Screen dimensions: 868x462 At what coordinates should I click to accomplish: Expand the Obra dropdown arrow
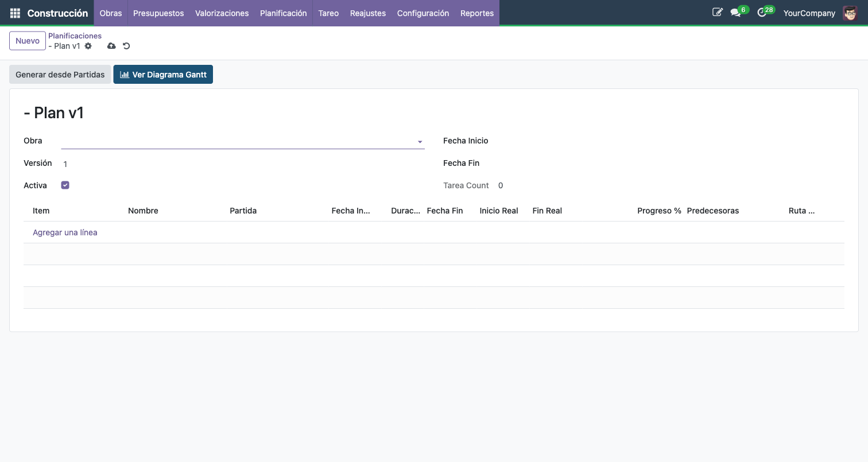point(420,142)
